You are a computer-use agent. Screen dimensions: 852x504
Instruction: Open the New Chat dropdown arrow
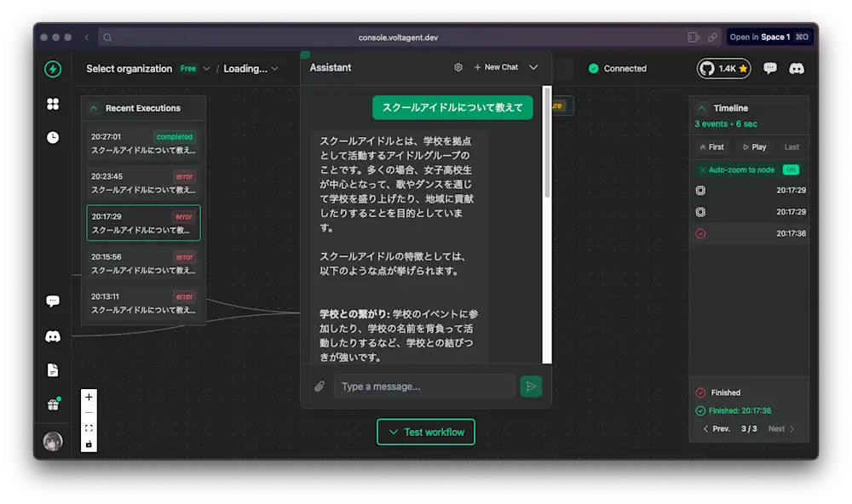(x=532, y=67)
